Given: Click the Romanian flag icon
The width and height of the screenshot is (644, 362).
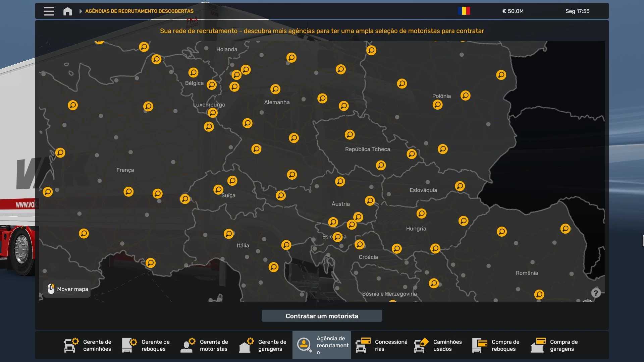Looking at the screenshot, I should pyautogui.click(x=464, y=11).
